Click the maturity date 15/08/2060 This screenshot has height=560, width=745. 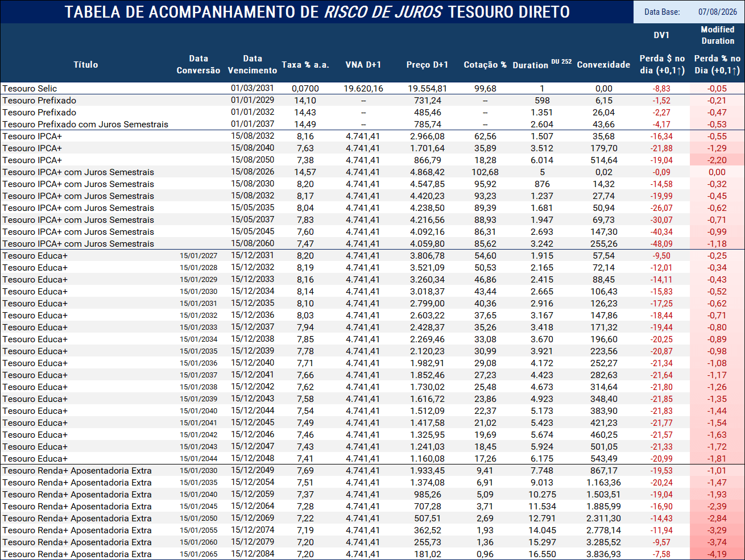pyautogui.click(x=253, y=243)
